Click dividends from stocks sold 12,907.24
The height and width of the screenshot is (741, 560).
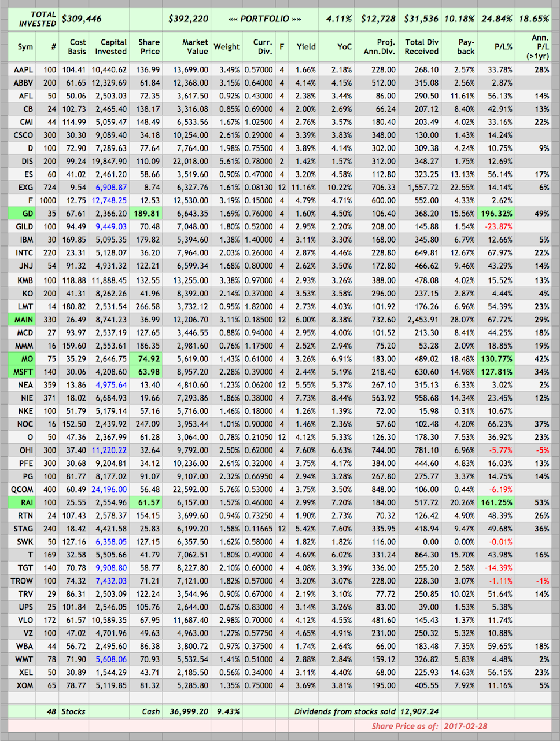tap(419, 711)
